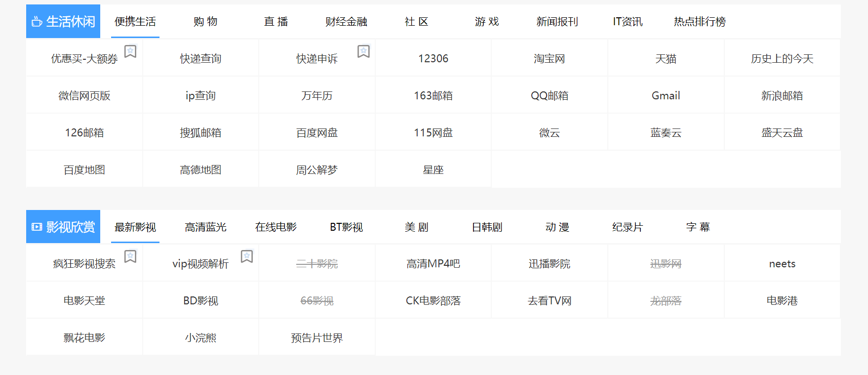
Task: Select the 字幕 tab
Action: (x=698, y=227)
